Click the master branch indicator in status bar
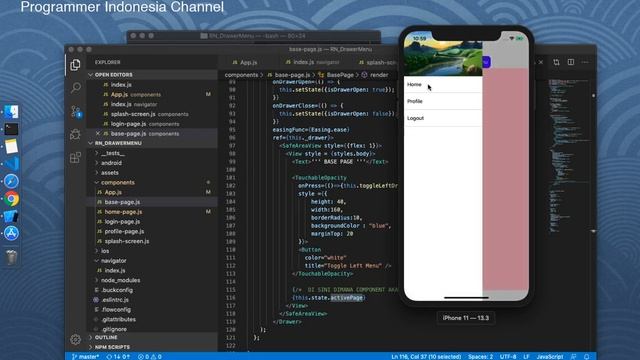 [x=85, y=356]
